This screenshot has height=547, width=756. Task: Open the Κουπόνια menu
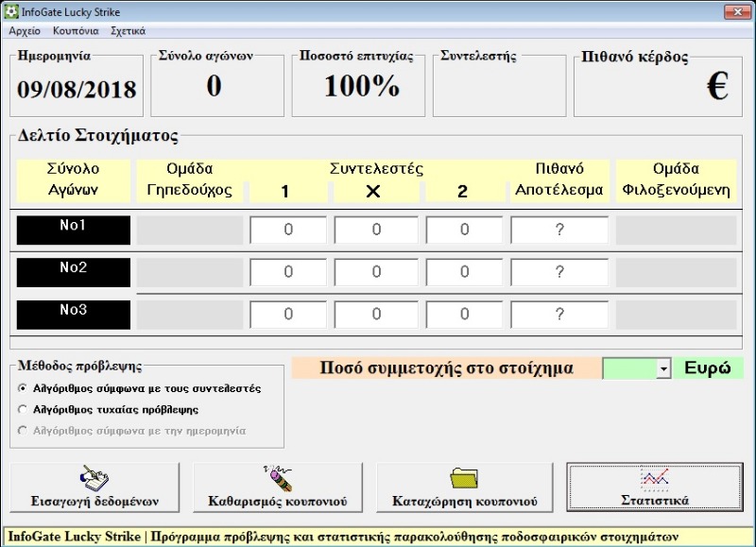[x=76, y=31]
